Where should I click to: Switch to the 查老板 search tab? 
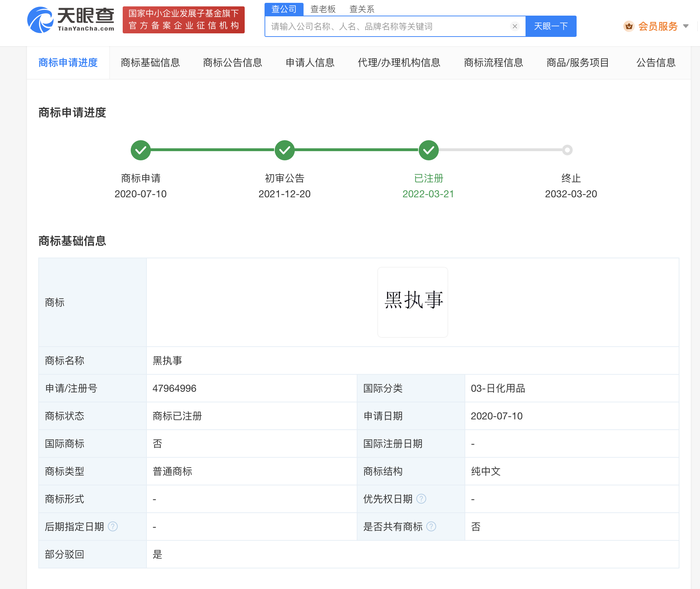(x=323, y=9)
